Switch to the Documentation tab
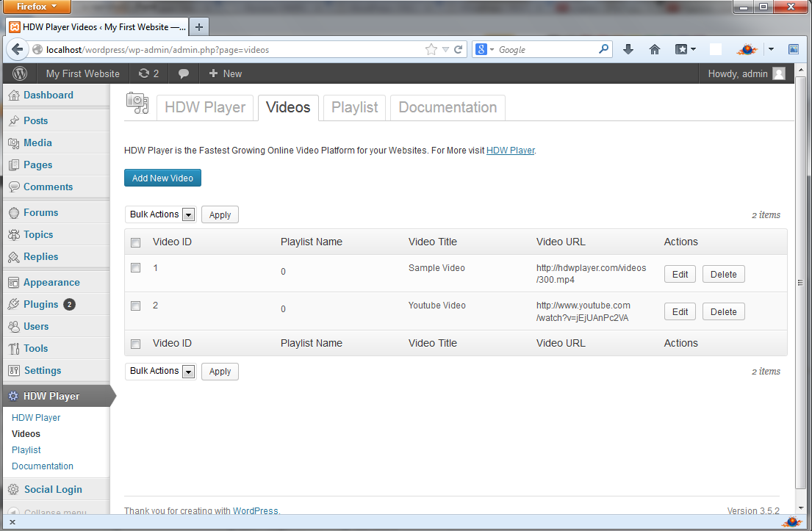The image size is (812, 531). click(x=448, y=108)
